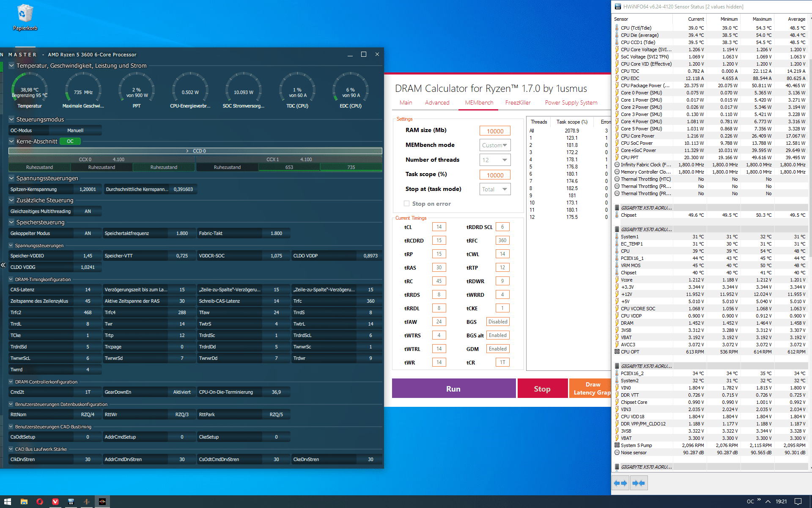Switch to the Main tab in DRAM Calculator
The height and width of the screenshot is (508, 812).
coord(406,102)
